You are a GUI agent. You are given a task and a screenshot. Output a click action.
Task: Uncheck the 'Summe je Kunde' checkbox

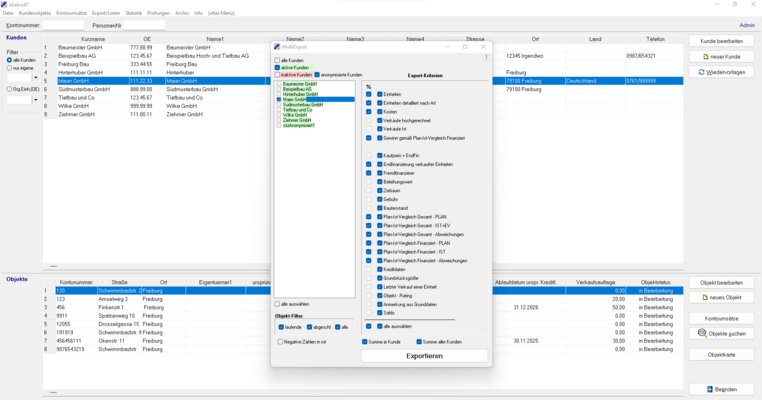point(365,341)
